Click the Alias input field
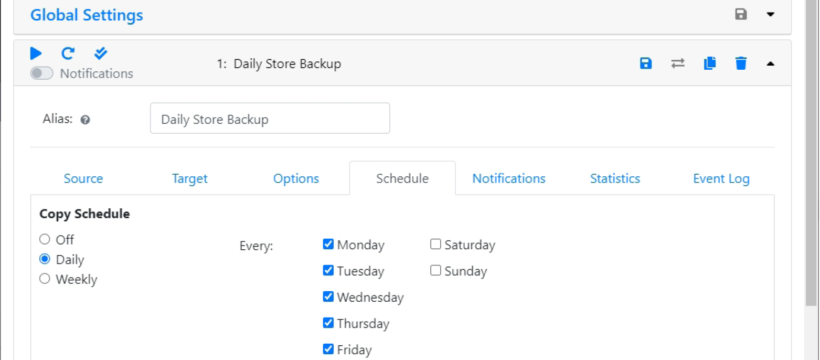The height and width of the screenshot is (360, 820). [270, 118]
